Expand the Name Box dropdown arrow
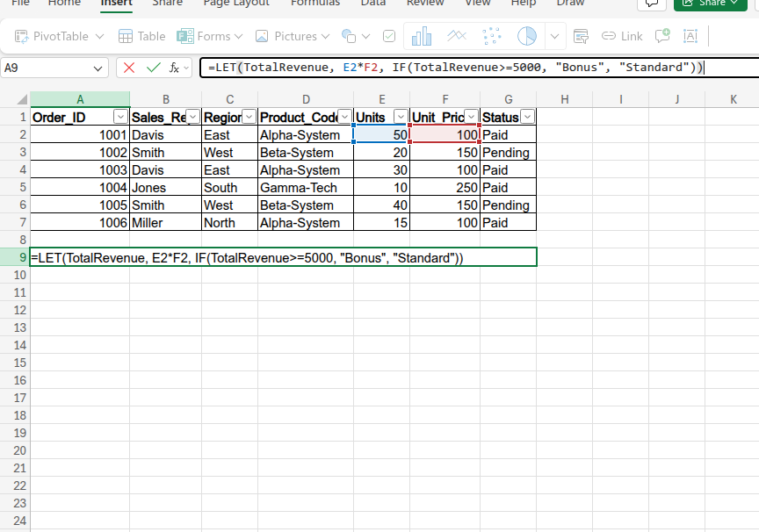Screen dimensions: 759x532 click(98, 68)
